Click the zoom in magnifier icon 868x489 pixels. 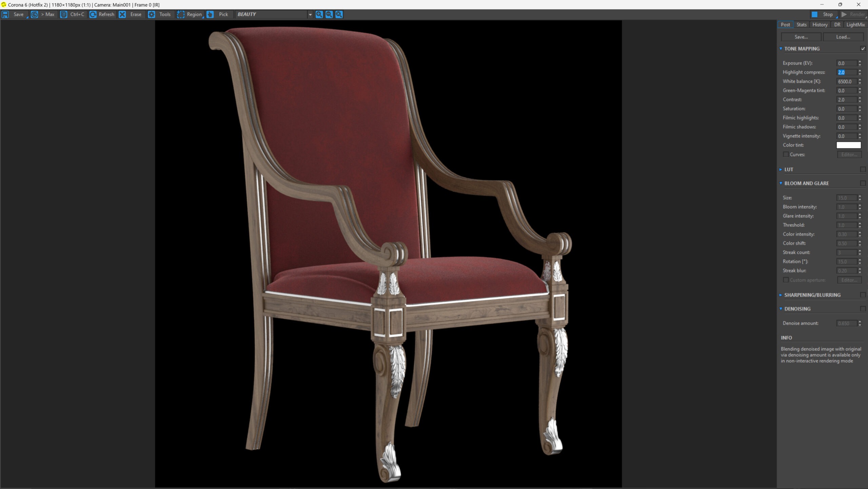(x=319, y=14)
